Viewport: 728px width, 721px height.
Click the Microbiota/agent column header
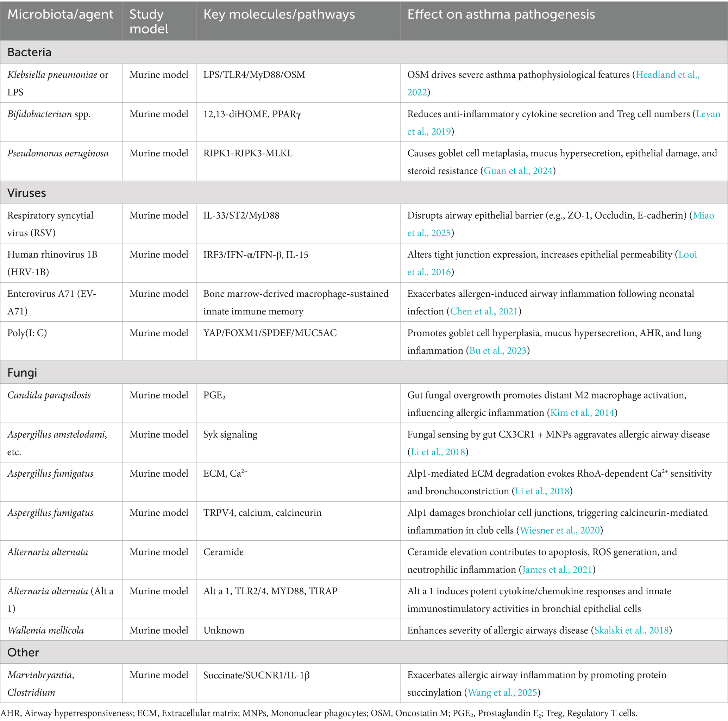pyautogui.click(x=60, y=15)
